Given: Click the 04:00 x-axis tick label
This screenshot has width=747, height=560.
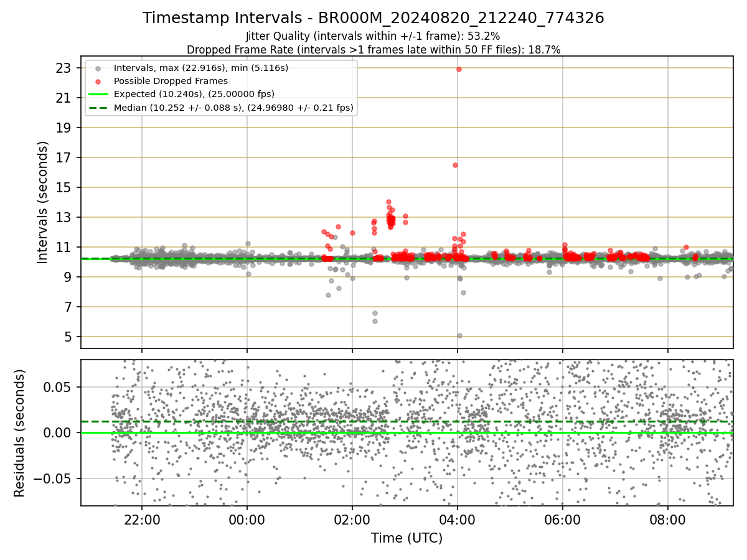Looking at the screenshot, I should pos(458,519).
